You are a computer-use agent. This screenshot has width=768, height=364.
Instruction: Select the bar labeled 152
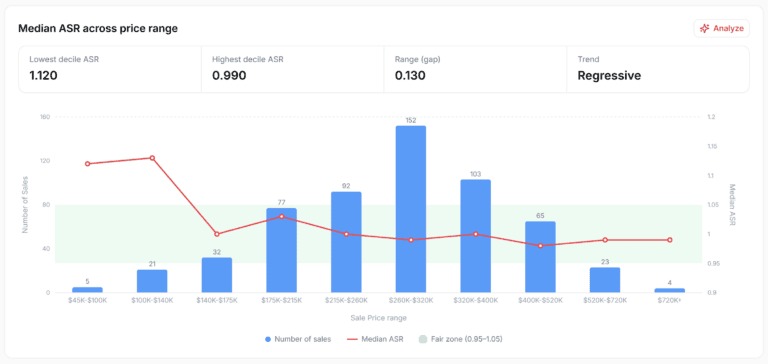coord(411,209)
